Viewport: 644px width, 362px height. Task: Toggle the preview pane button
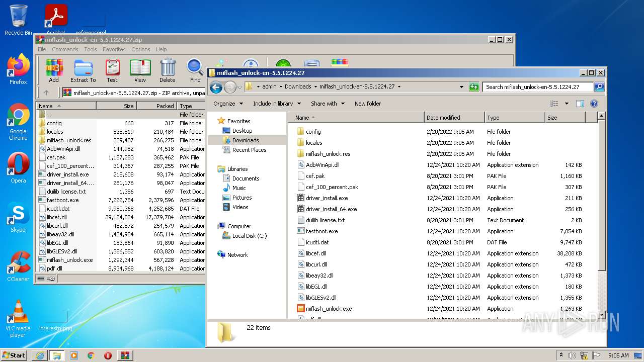580,104
